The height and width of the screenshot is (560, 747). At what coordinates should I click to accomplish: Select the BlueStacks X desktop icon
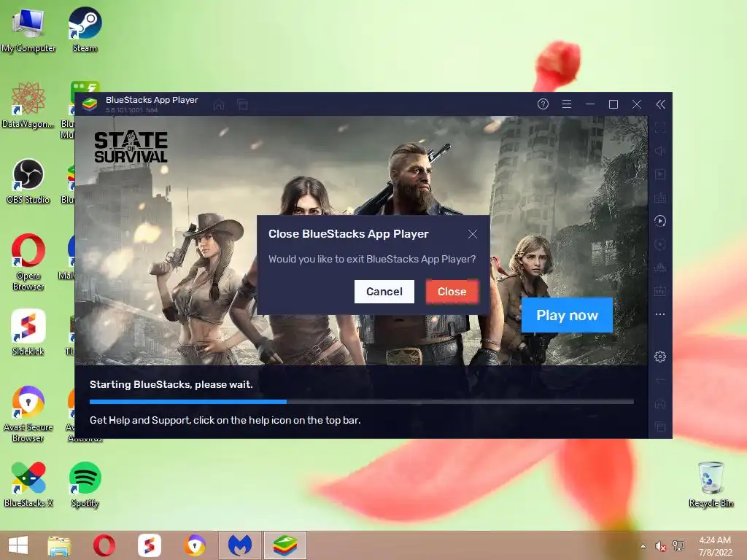point(28,484)
